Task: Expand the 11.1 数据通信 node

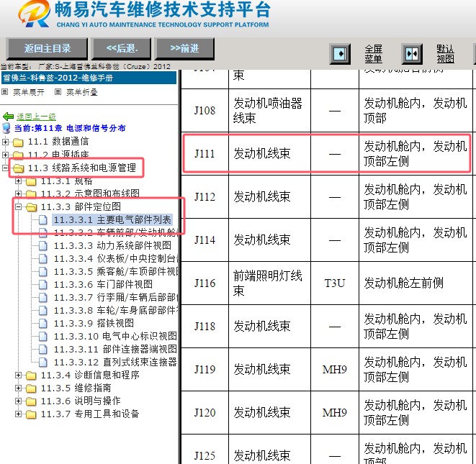Action: pyautogui.click(x=5, y=142)
